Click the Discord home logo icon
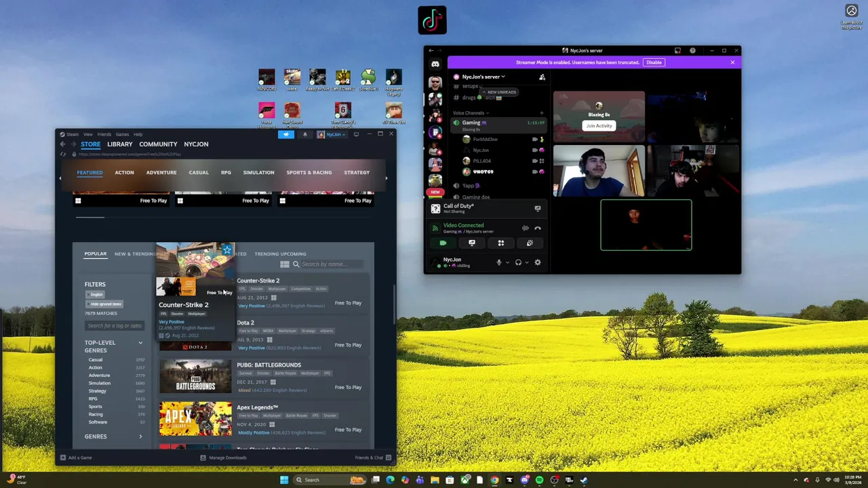The width and height of the screenshot is (868, 488). pos(435,64)
